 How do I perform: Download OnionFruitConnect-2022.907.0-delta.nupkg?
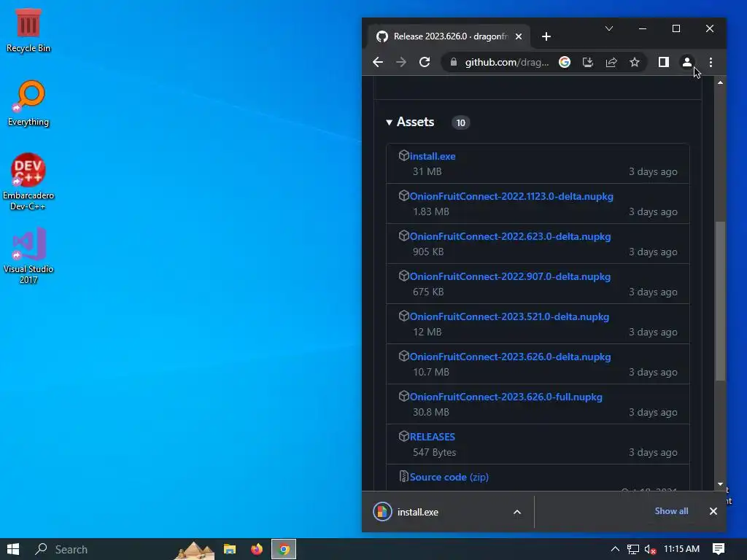510,276
